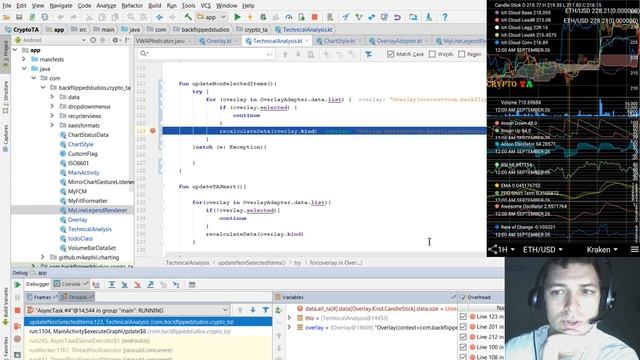The image size is (640, 360).
Task: Click Step Out in the debugger toolbar
Action: click(150, 284)
